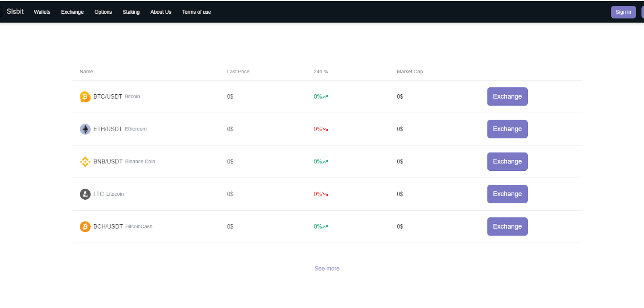Click the market cap 0$ for BNB/USDT

tap(400, 161)
